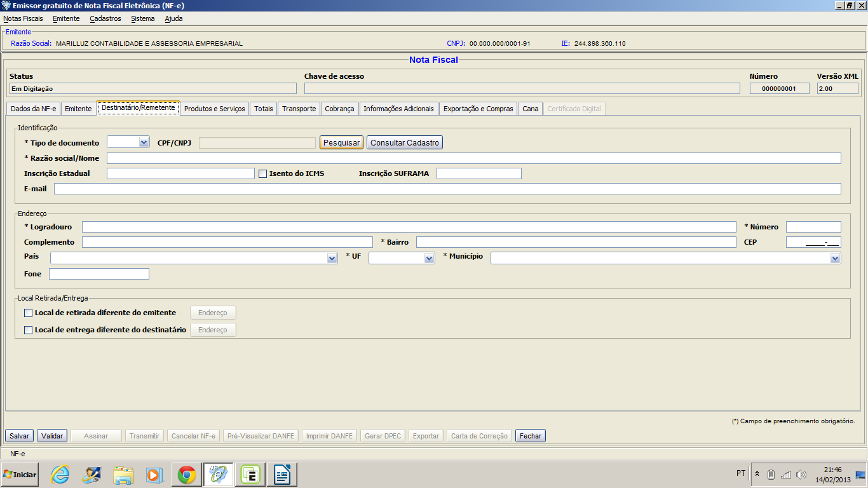Click the Inscrição Estadual input field
This screenshot has width=868, height=488.
coord(180,173)
